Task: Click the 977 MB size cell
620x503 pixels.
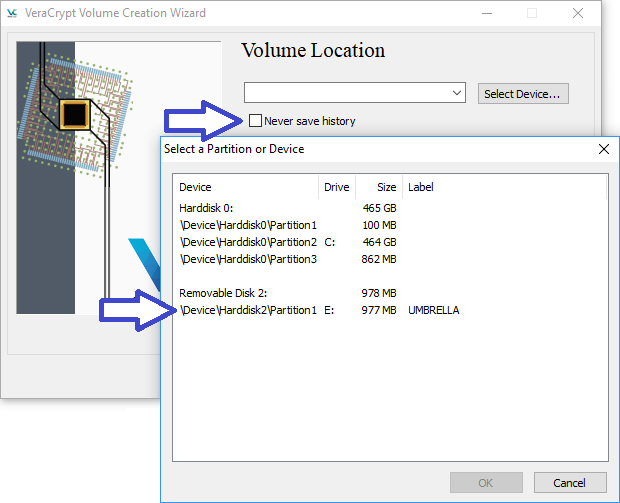Action: tap(379, 310)
